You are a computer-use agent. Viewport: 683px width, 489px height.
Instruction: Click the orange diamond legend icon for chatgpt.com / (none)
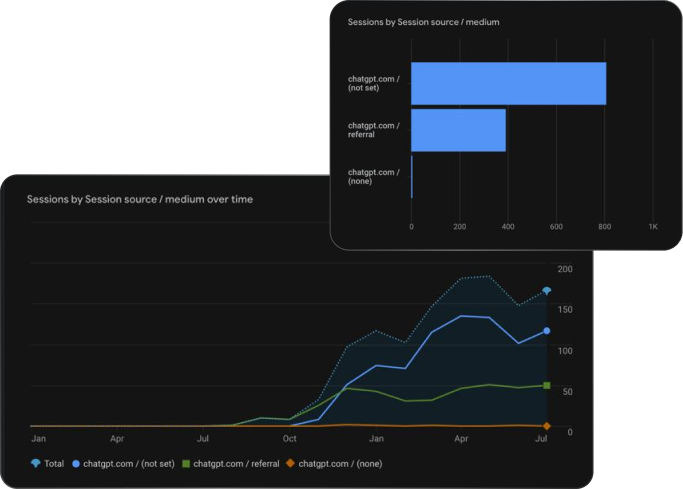point(290,463)
